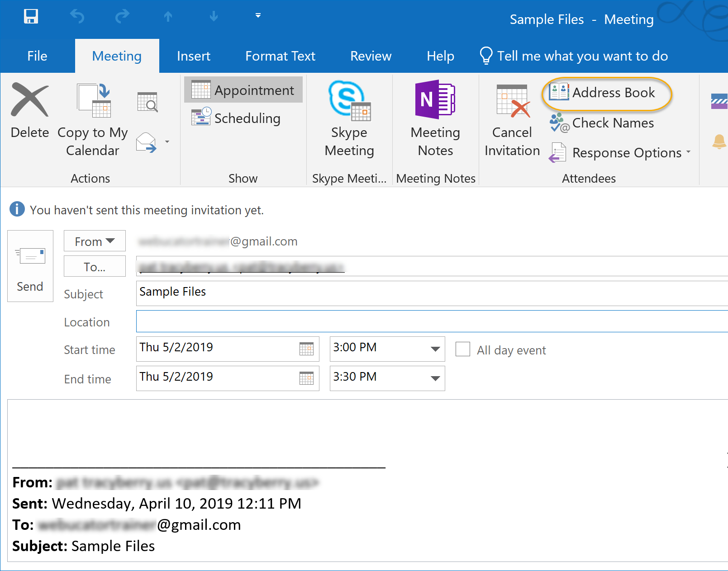Expand the start time 3:00 PM dropdown
The width and height of the screenshot is (728, 571).
click(x=435, y=349)
